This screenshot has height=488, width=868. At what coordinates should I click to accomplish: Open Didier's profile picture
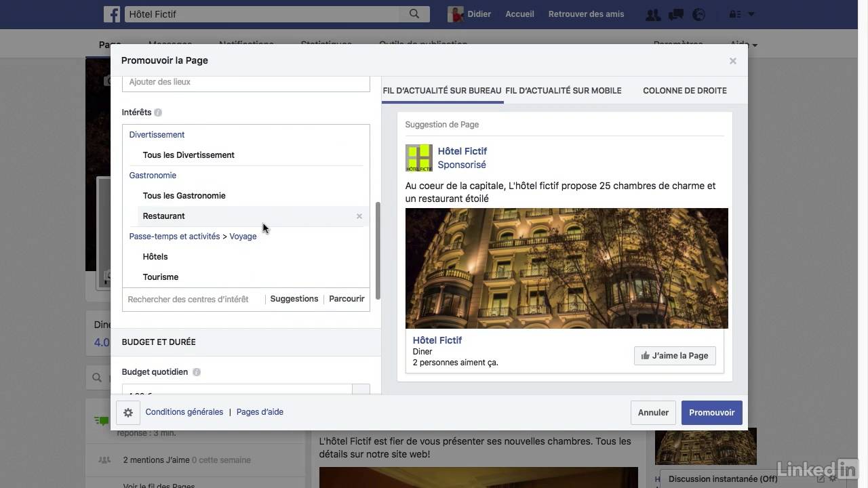[x=456, y=14]
